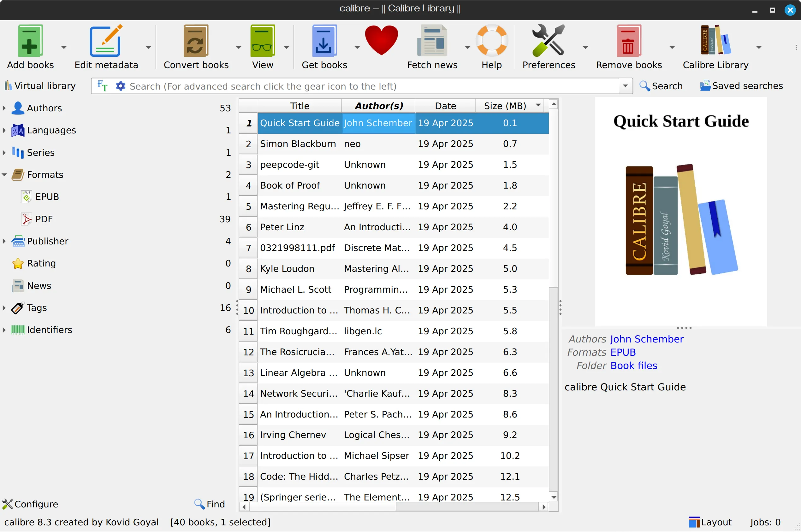Image resolution: width=801 pixels, height=532 pixels.
Task: Open the Preferences tools icon
Action: click(x=549, y=41)
